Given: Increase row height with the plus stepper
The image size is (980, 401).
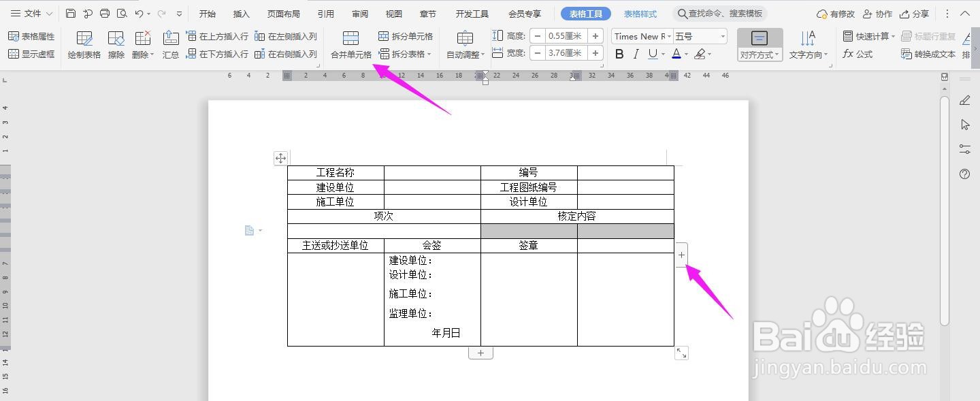Looking at the screenshot, I should tap(596, 35).
